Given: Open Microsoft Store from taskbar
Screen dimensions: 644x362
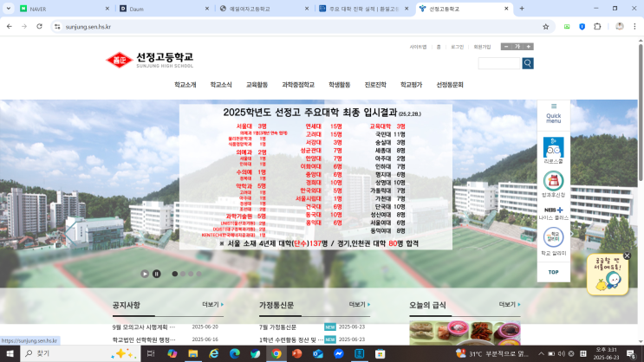Looking at the screenshot, I should (x=380, y=353).
